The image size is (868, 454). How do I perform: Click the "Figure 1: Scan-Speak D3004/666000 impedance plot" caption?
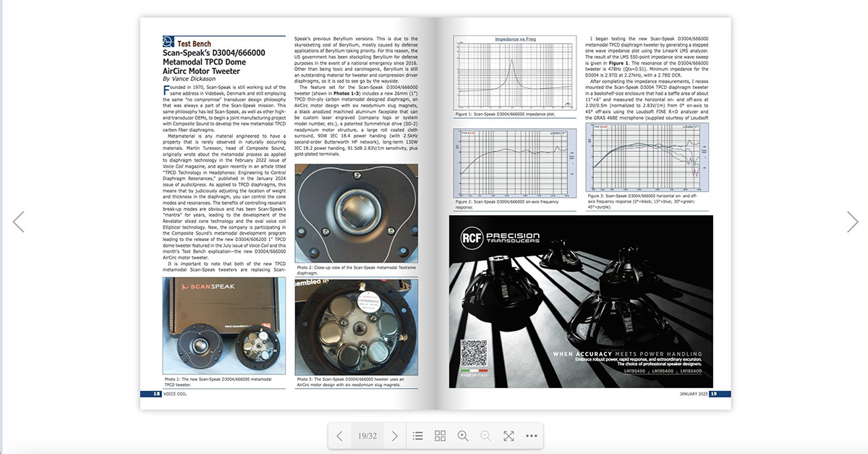pyautogui.click(x=506, y=114)
